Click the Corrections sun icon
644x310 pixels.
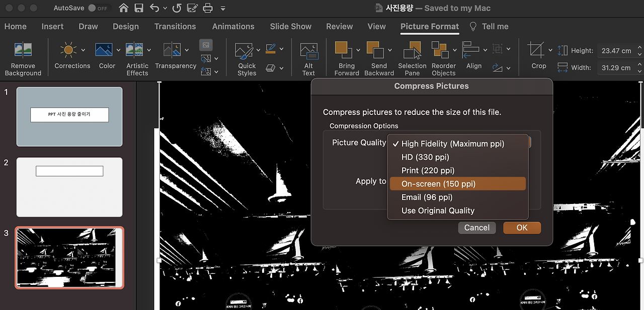point(68,50)
